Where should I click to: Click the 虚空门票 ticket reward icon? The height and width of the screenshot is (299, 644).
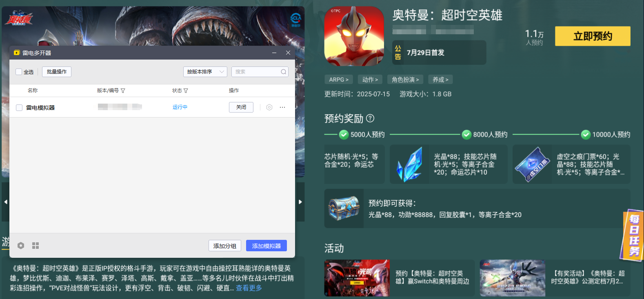click(x=533, y=164)
